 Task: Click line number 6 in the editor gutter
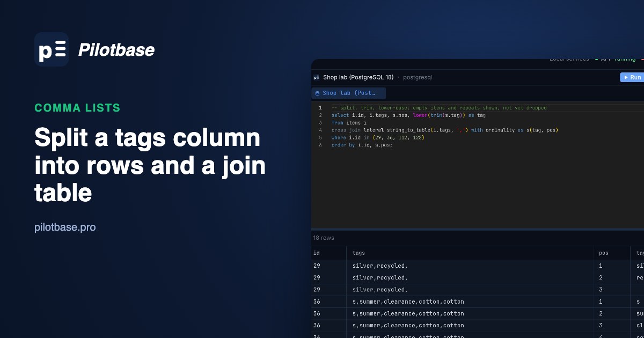click(x=320, y=145)
